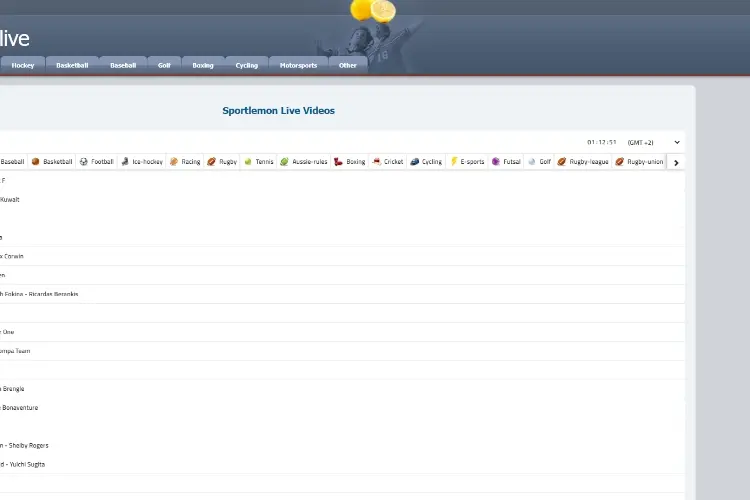Pick the Cycling helmet icon
Image resolution: width=750 pixels, height=500 pixels.
(x=415, y=162)
